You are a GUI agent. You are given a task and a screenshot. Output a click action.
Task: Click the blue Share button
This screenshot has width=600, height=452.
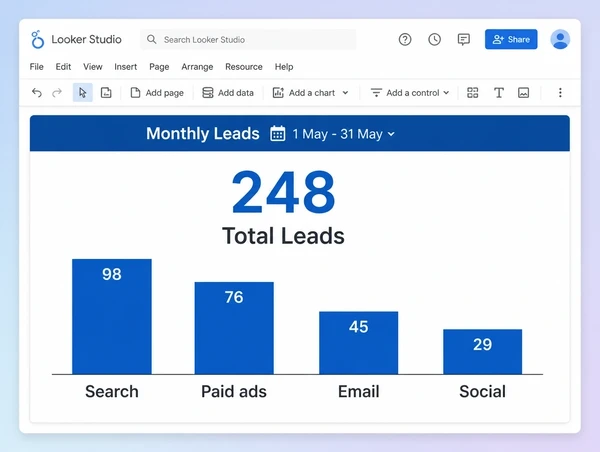[511, 39]
